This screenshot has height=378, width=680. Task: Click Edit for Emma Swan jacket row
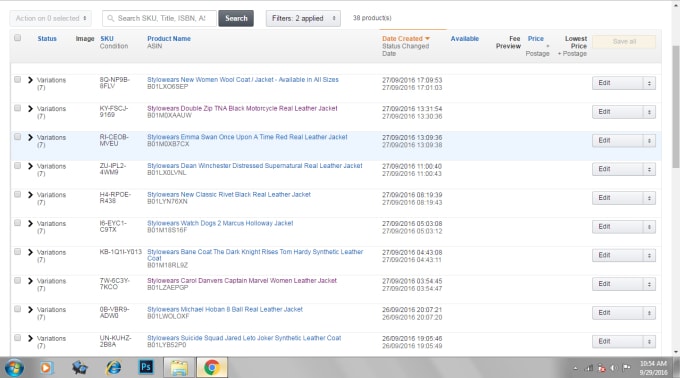click(x=618, y=140)
